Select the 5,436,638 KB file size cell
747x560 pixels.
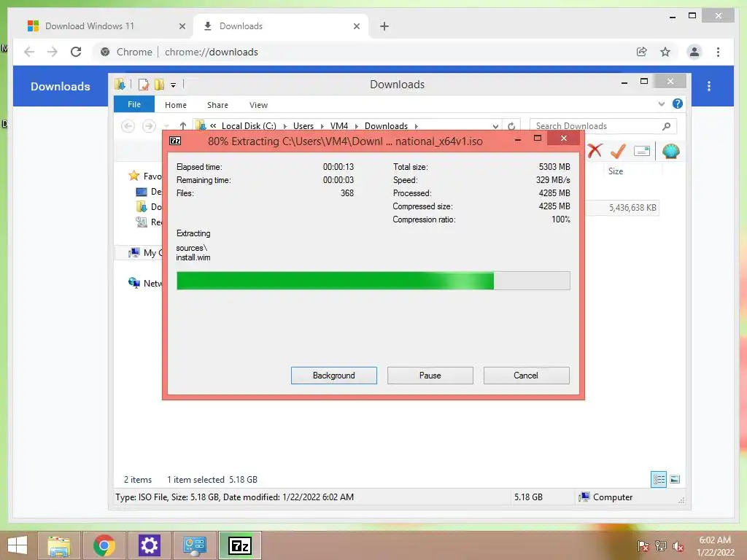632,208
